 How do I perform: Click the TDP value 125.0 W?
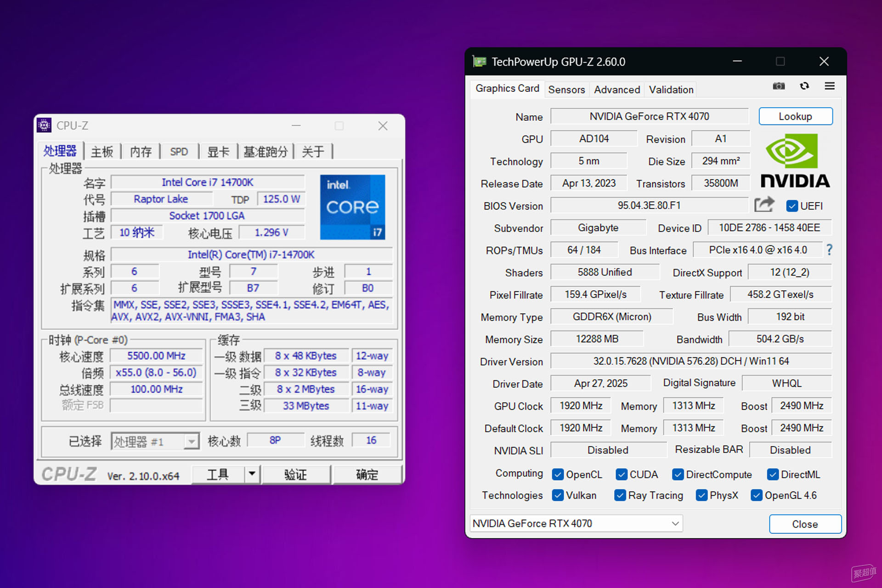(281, 199)
